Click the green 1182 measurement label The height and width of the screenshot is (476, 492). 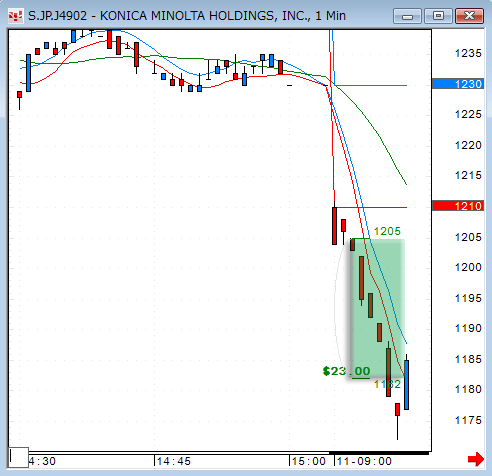387,384
